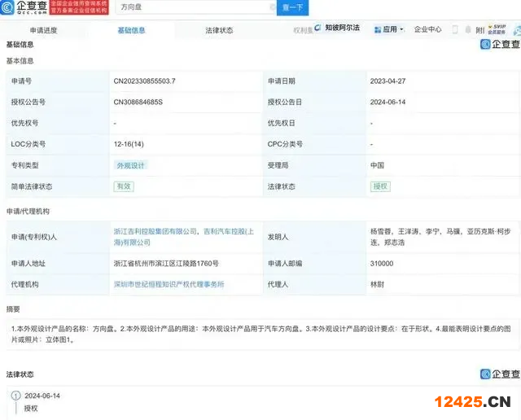Open agency link 深圳市世纪恒程知识产权代理事务所
This screenshot has width=521, height=420.
click(x=169, y=284)
